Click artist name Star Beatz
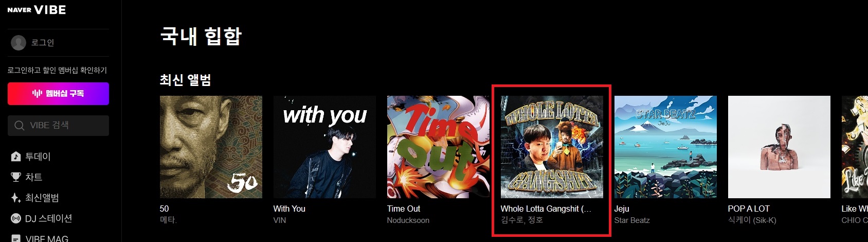The width and height of the screenshot is (868, 242). pyautogui.click(x=632, y=220)
